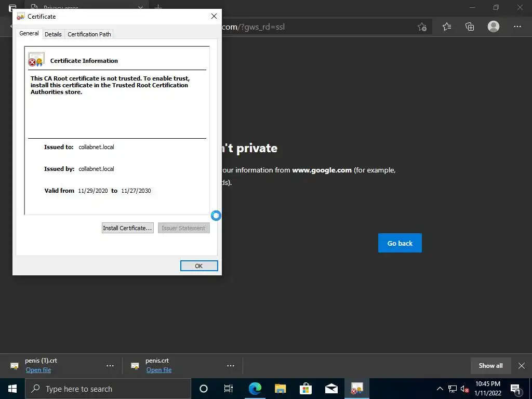Click the Certificate dialog title icon
This screenshot has width=532, height=399.
[21, 16]
